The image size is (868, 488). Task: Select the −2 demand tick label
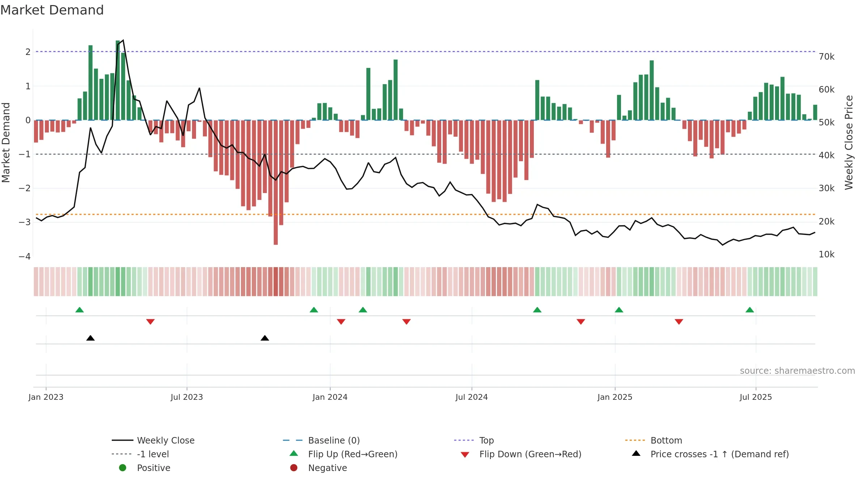coord(25,188)
